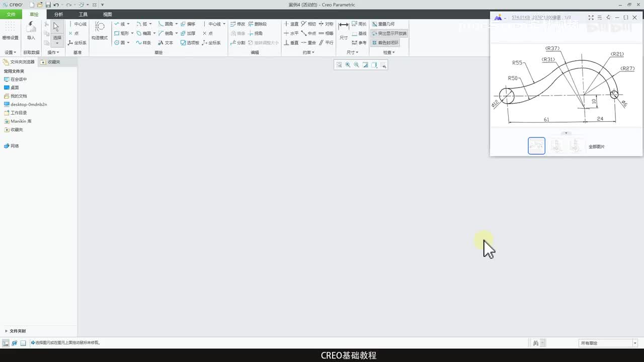Select the 圆 circle tool
This screenshot has height=362, width=644.
120,43
